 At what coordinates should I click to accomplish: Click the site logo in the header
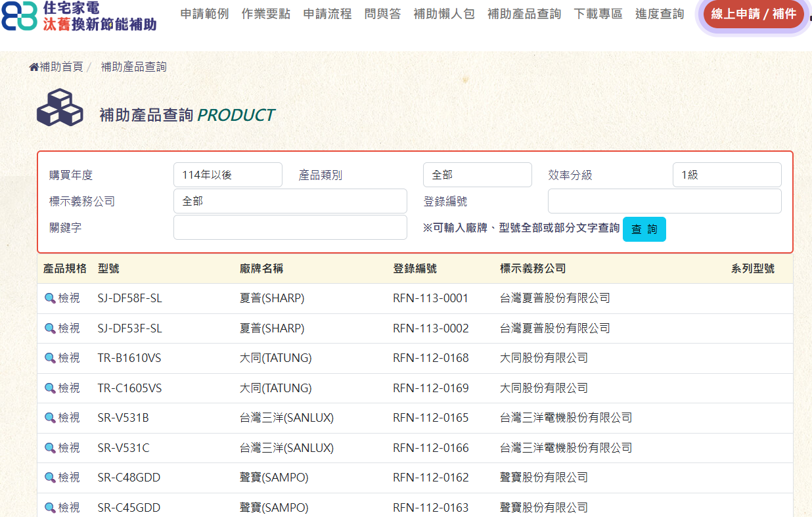point(79,16)
